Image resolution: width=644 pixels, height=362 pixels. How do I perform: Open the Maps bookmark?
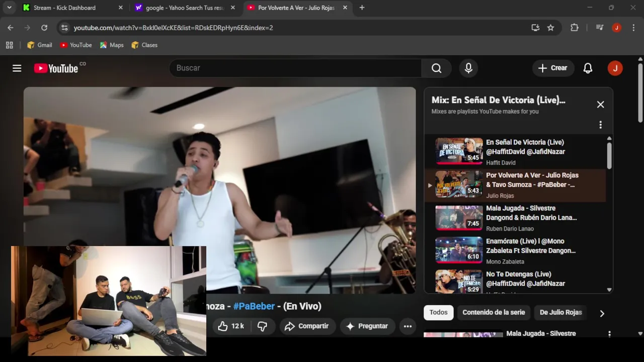click(112, 45)
